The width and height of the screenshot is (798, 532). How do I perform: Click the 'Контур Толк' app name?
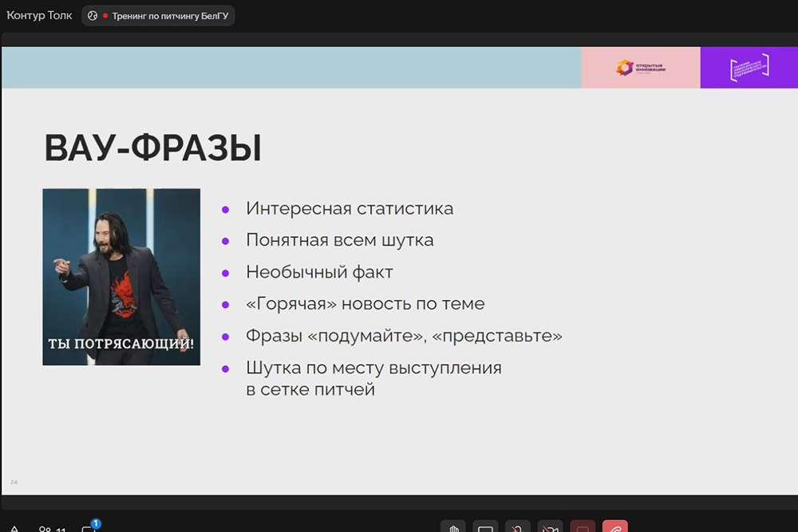[x=39, y=15]
